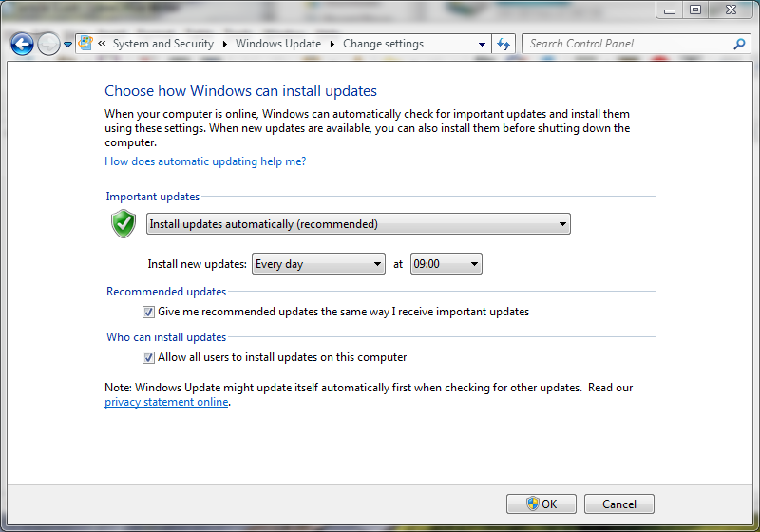Click the 'Recommended updates' section heading
760x532 pixels.
166,292
